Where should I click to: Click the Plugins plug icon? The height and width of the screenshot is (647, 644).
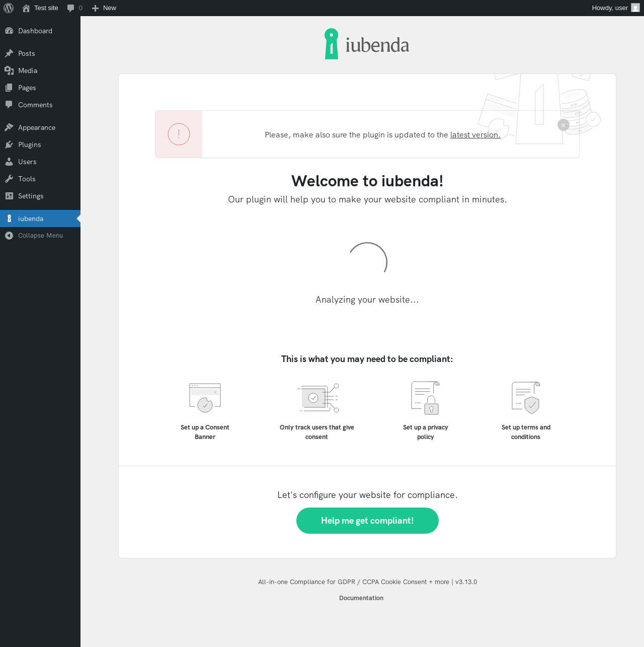point(9,145)
